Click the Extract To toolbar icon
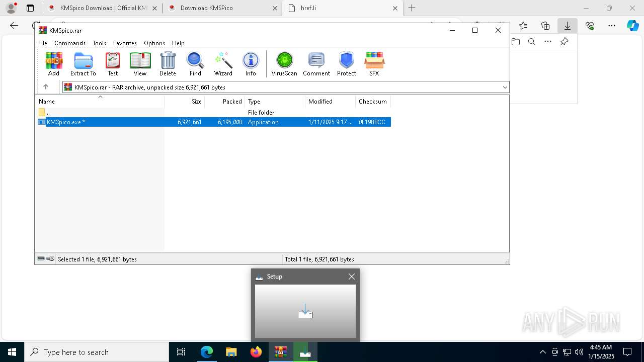The width and height of the screenshot is (644, 362). pos(83,64)
